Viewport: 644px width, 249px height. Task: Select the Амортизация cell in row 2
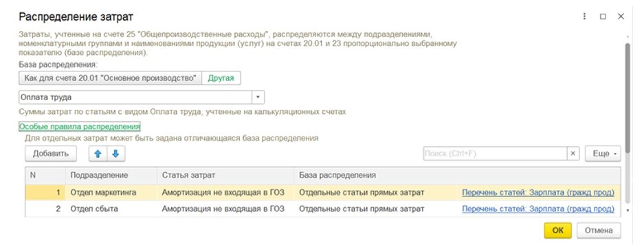point(225,209)
